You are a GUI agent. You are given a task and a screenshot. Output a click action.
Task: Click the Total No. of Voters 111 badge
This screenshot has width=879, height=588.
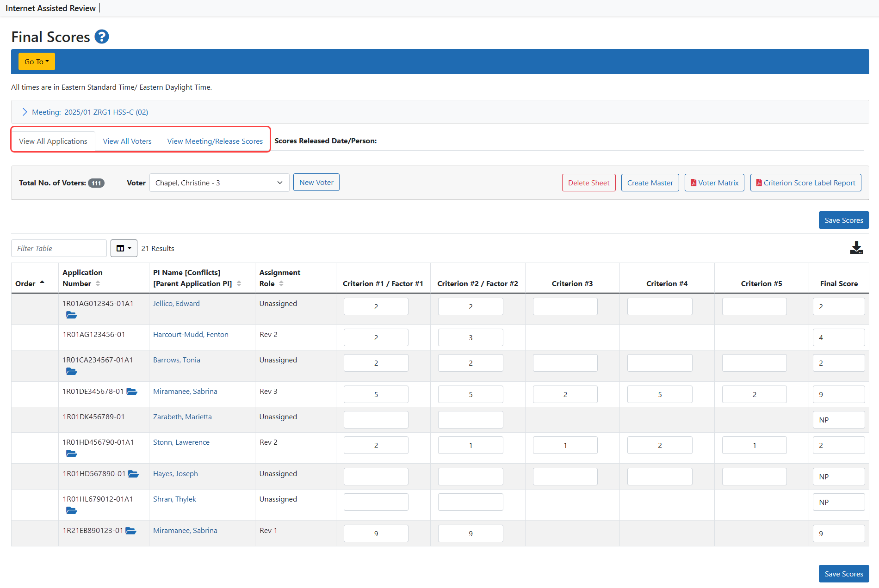(x=96, y=183)
